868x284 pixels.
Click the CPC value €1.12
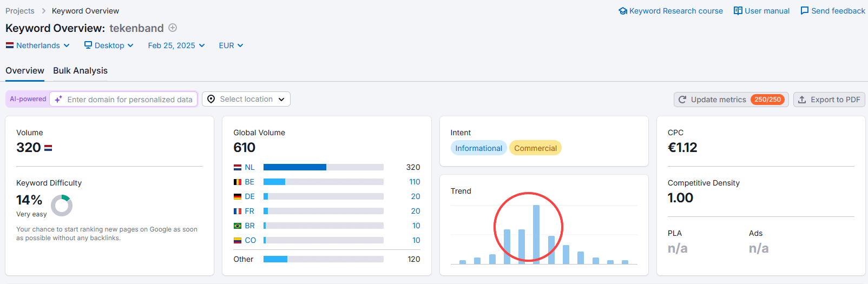682,148
